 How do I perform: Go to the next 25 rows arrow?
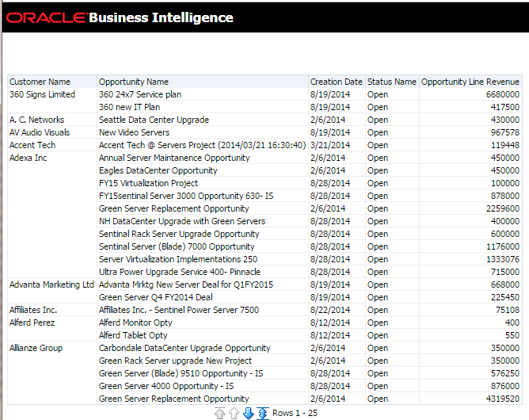(249, 413)
